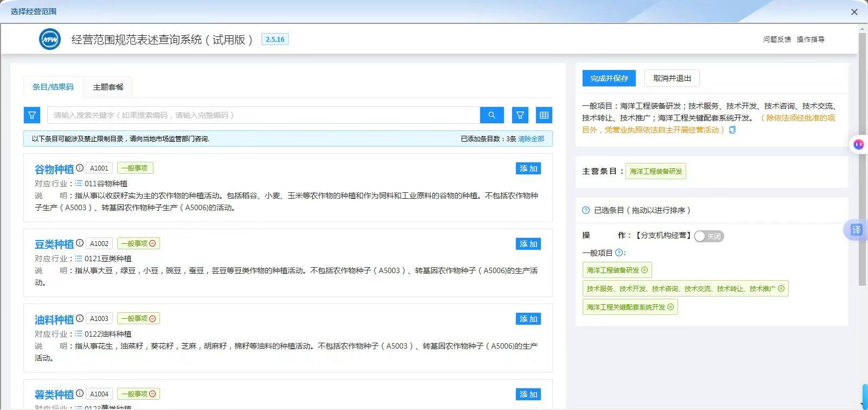The width and height of the screenshot is (868, 410).
Task: Close the 选择经营范围 dialog
Action: tap(854, 12)
